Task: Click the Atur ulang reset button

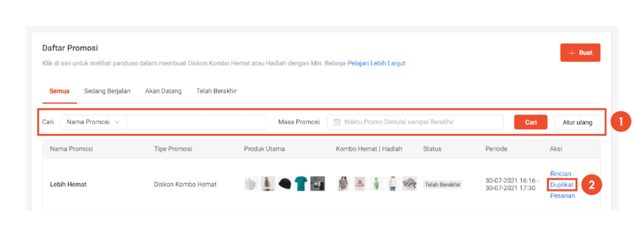Action: point(577,122)
